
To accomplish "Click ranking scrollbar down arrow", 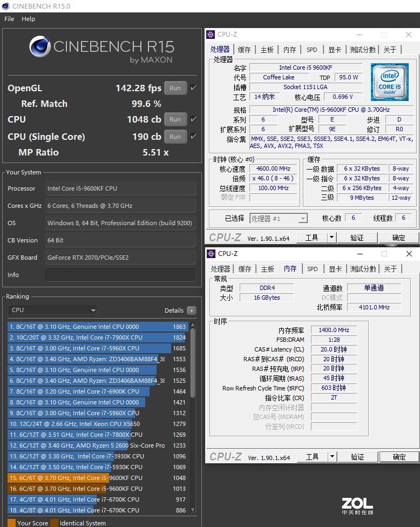I will point(193,510).
